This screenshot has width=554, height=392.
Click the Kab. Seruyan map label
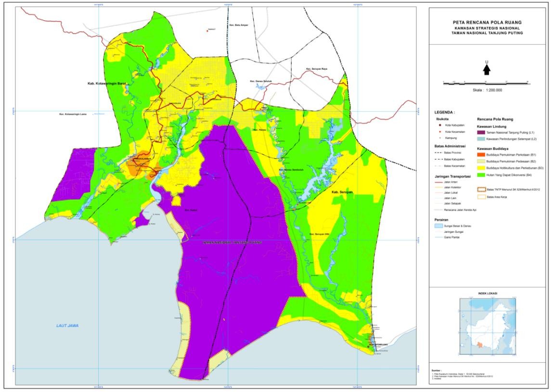point(341,191)
